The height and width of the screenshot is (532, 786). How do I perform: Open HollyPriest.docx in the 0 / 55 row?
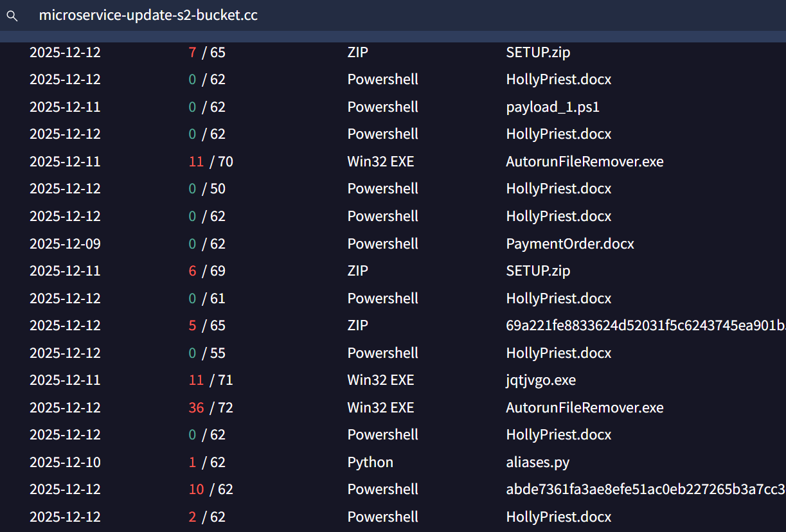(x=558, y=353)
